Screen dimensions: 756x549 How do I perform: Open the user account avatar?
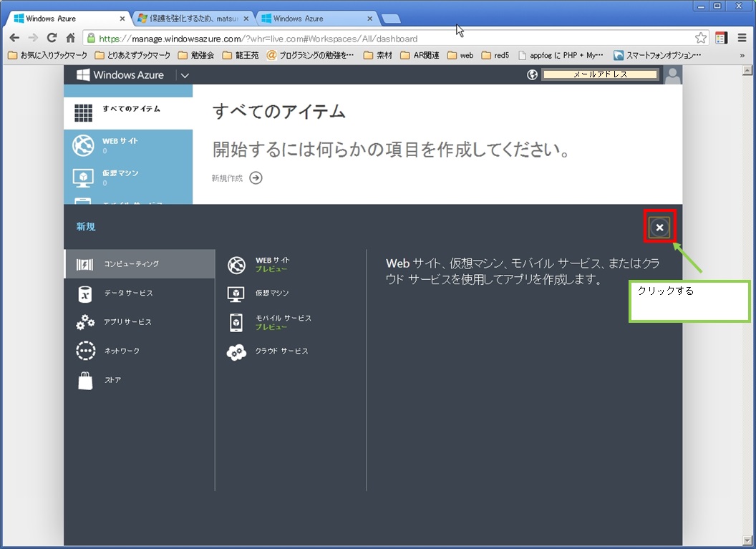coord(673,75)
